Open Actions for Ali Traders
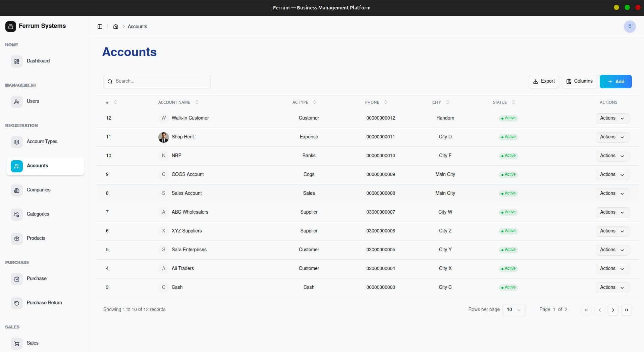Image resolution: width=644 pixels, height=352 pixels. pos(612,269)
